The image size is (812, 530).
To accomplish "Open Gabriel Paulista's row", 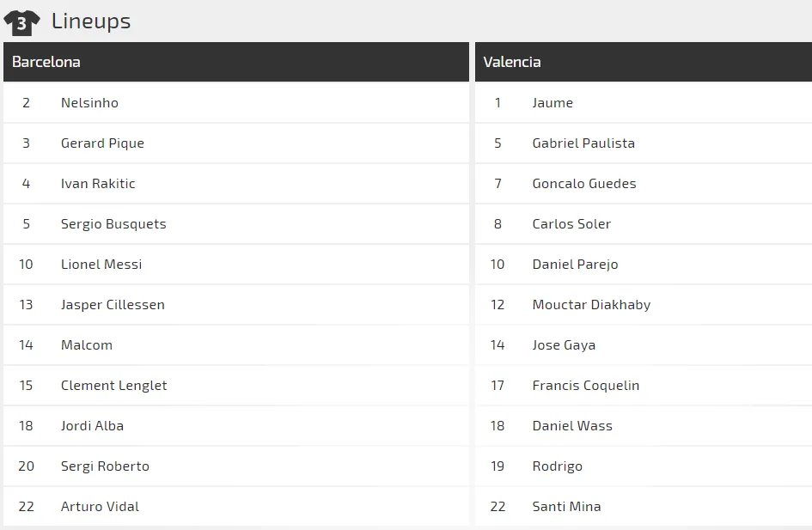I will click(x=583, y=143).
